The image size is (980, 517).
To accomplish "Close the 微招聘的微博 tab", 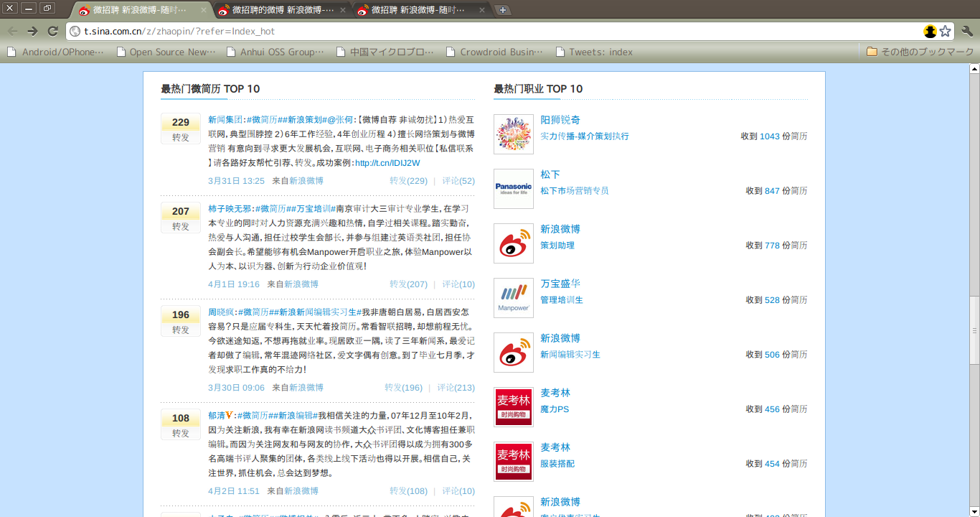I will click(x=341, y=10).
